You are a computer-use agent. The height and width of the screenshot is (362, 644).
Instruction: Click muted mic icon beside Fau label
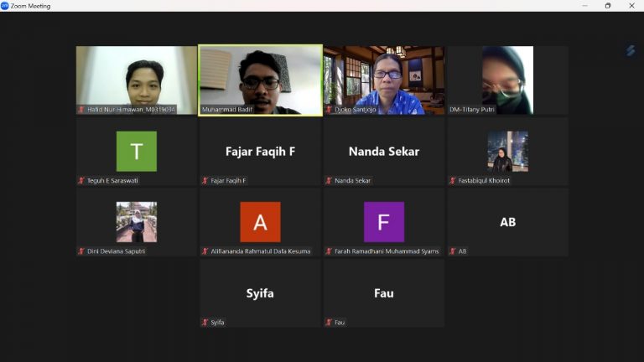click(329, 322)
